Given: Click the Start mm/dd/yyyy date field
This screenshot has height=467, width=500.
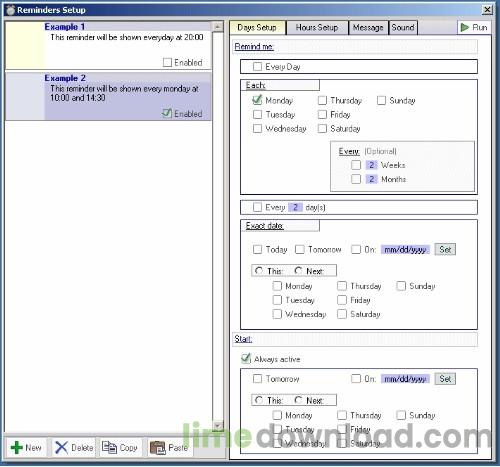Looking at the screenshot, I should tap(405, 379).
